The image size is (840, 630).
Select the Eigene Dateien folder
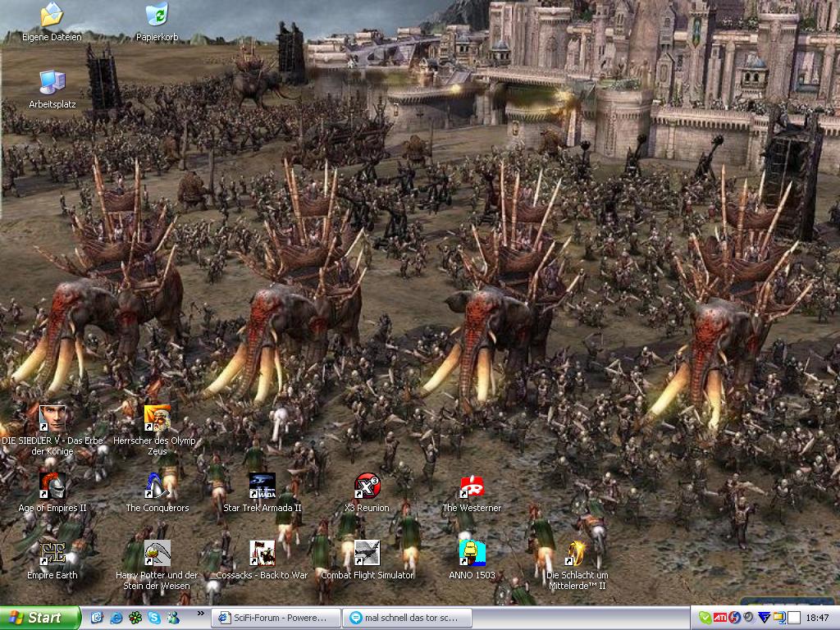point(52,15)
